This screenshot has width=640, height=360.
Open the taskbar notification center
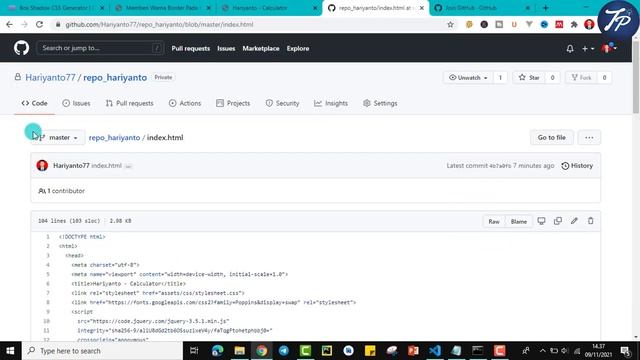coord(625,351)
